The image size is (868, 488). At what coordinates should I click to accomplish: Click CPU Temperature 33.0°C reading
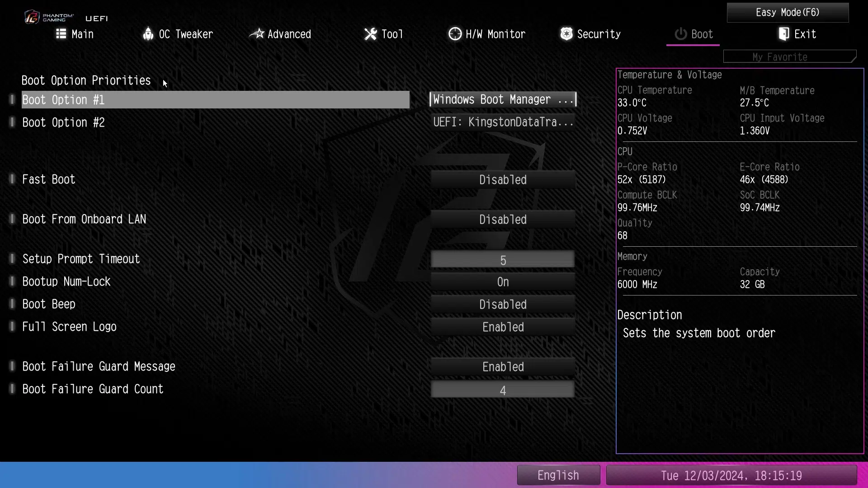(x=632, y=103)
